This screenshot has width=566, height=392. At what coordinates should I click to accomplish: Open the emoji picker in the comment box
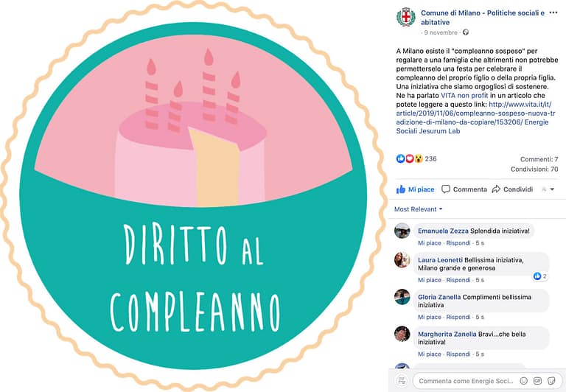(524, 381)
